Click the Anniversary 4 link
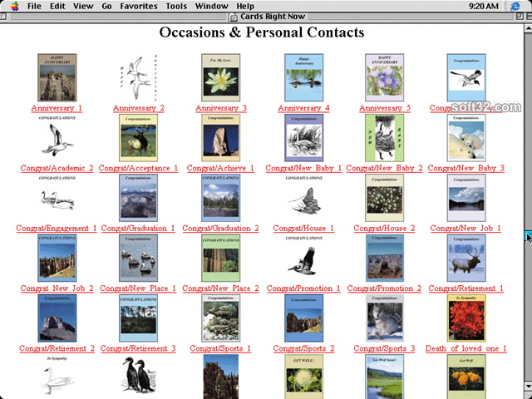Screen dimensions: 532x399 click(303, 108)
